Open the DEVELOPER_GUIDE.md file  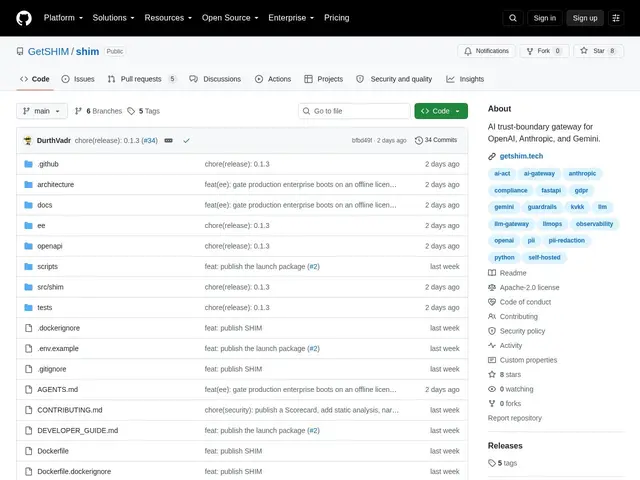pyautogui.click(x=78, y=430)
